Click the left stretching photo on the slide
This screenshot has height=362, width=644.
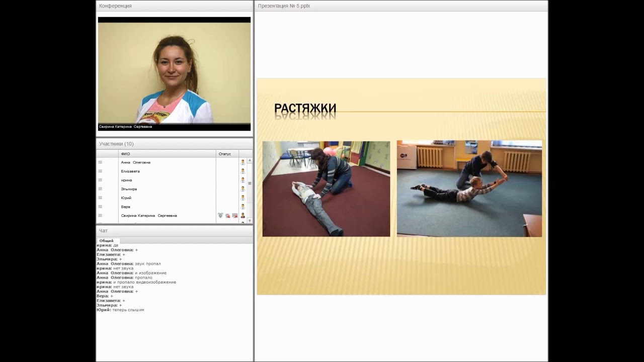[x=326, y=189]
